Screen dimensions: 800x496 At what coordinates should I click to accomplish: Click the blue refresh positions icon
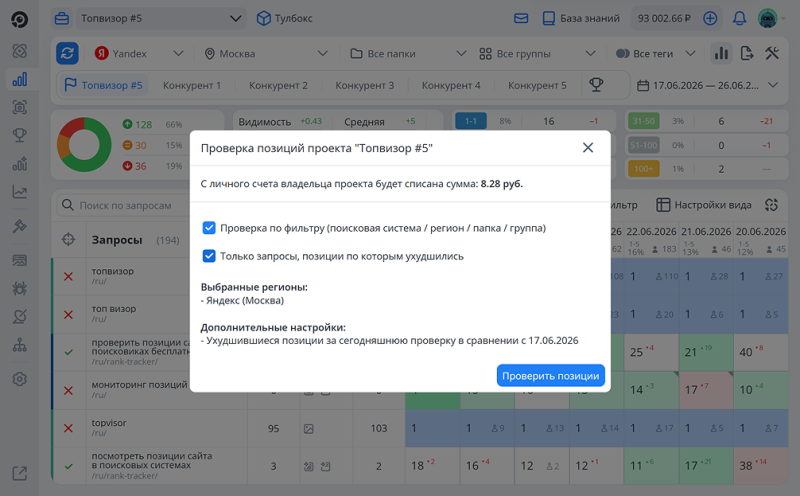pyautogui.click(x=67, y=54)
